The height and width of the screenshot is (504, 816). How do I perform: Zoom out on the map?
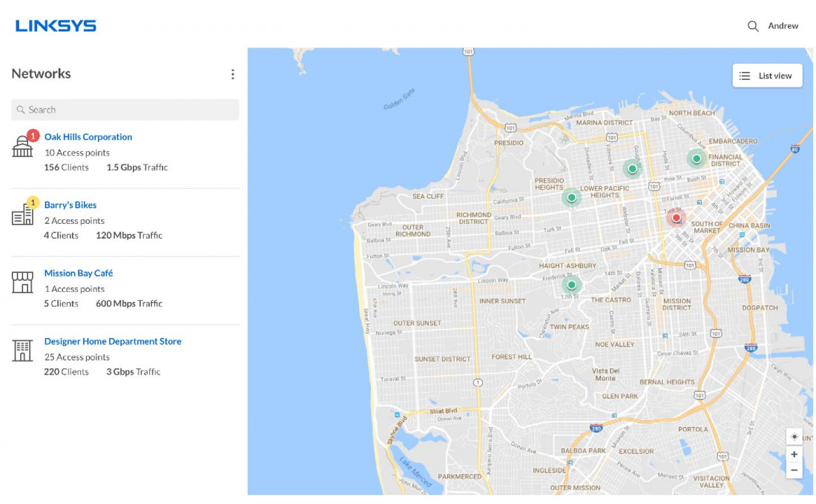[794, 470]
